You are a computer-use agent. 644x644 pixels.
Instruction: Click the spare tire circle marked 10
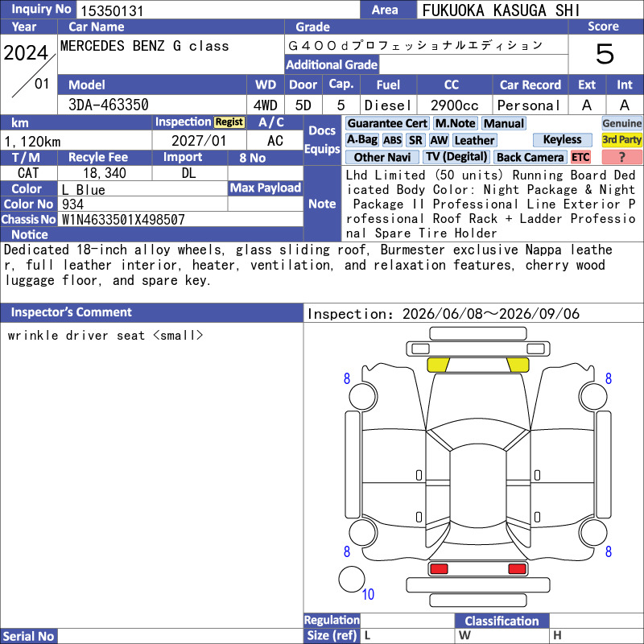tap(352, 579)
